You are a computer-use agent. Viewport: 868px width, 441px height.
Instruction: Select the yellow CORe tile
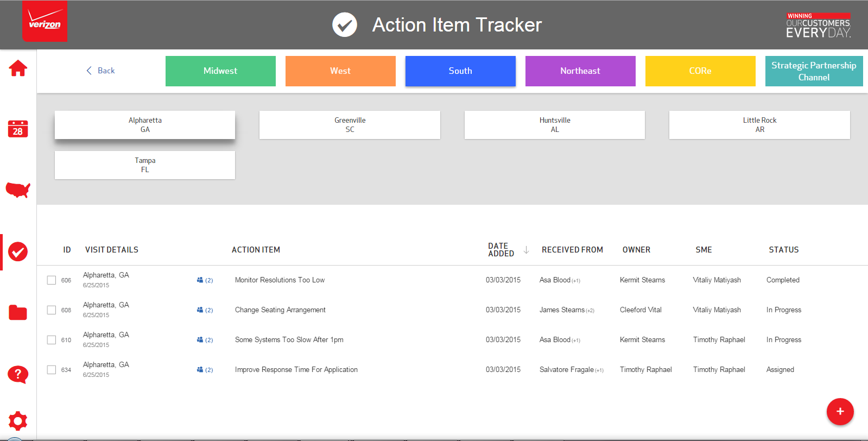[700, 71]
